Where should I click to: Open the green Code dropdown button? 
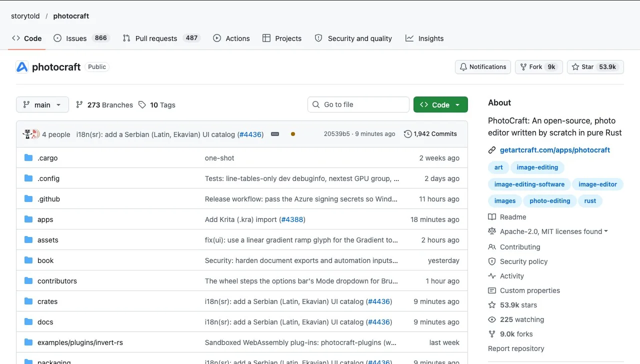click(440, 104)
